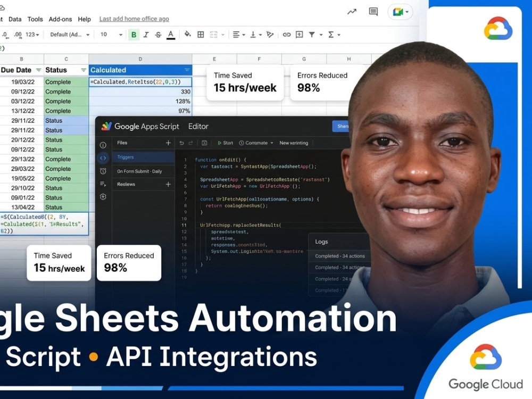Expand the Functions sigma dropdown arrow
This screenshot has width=532, height=399.
[x=338, y=35]
